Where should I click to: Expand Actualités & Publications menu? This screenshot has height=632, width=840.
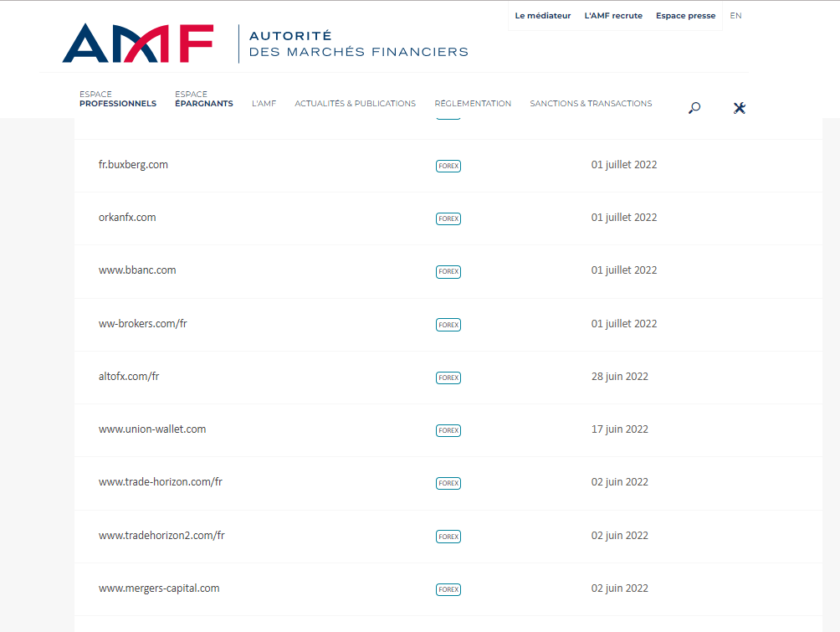click(x=355, y=104)
